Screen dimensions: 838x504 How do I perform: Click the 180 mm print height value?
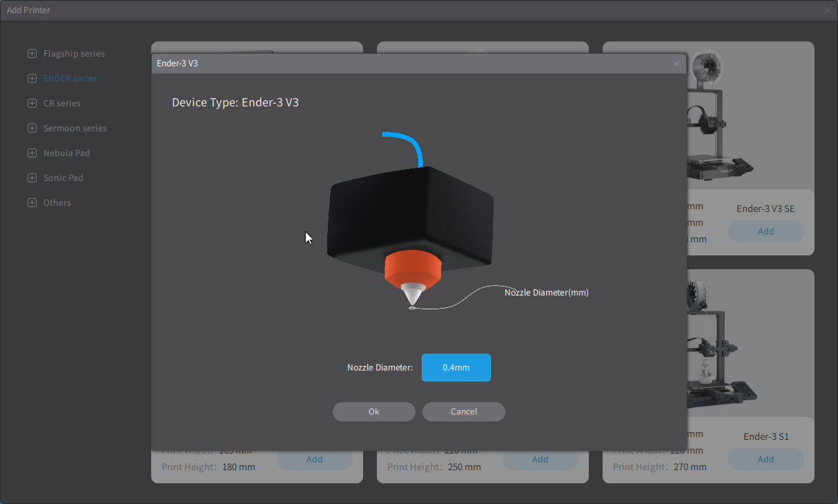coord(239,467)
